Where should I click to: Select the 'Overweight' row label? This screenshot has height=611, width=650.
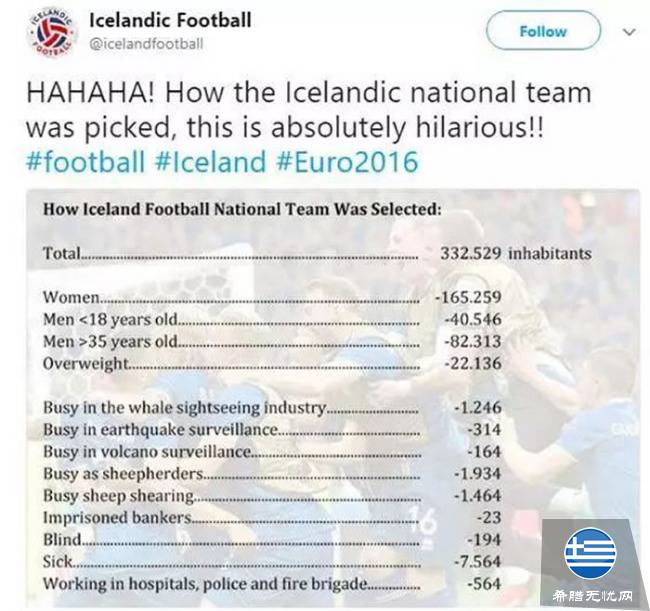(87, 364)
